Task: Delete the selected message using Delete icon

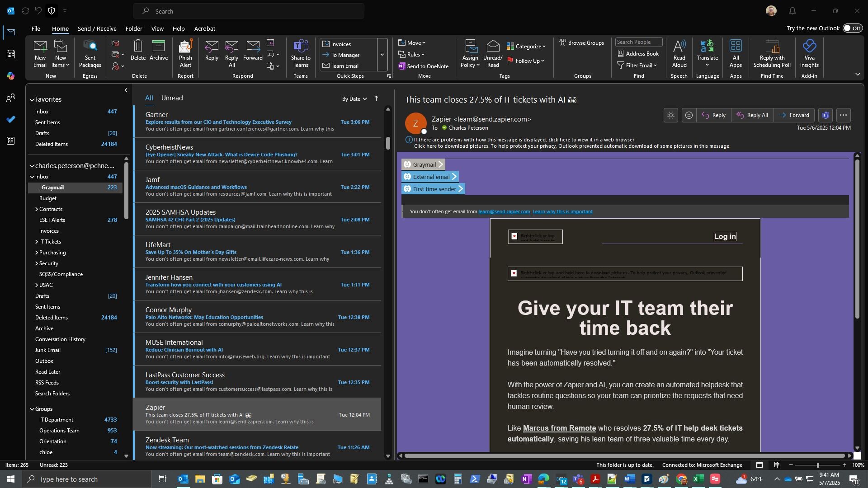Action: pos(138,50)
